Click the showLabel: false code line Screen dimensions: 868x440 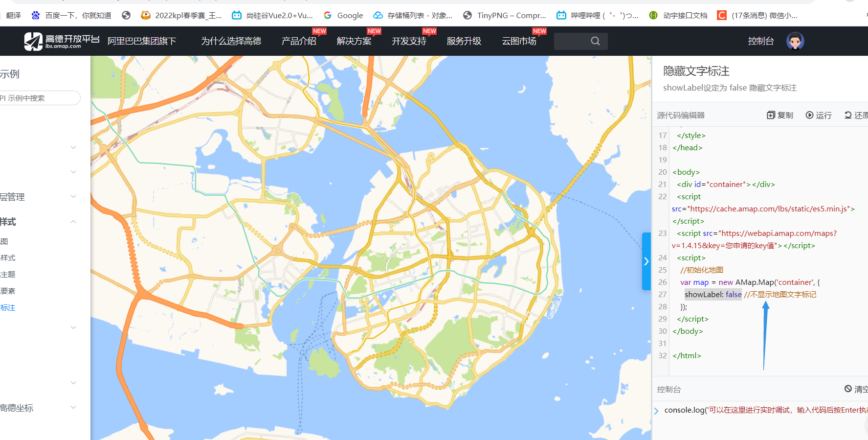pyautogui.click(x=713, y=294)
